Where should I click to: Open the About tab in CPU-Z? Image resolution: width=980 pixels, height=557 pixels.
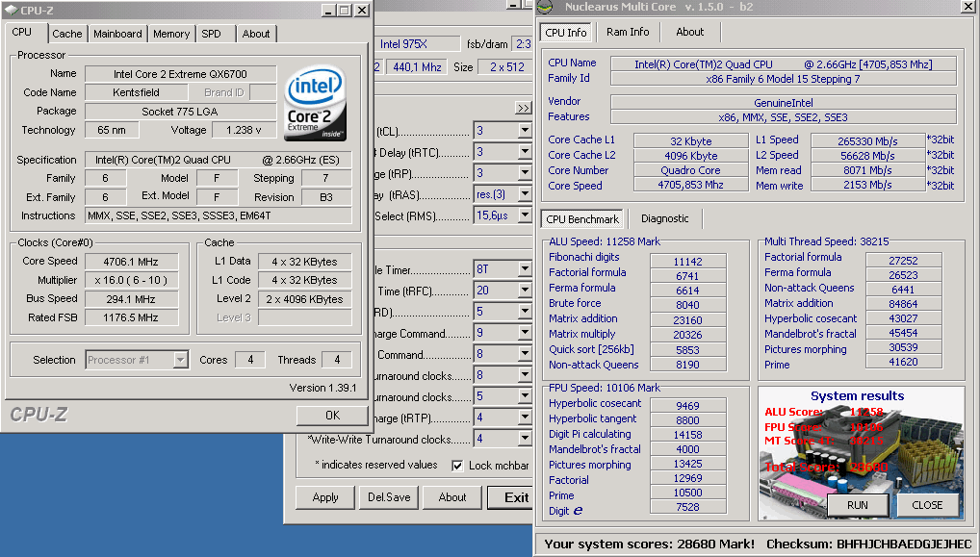[256, 34]
